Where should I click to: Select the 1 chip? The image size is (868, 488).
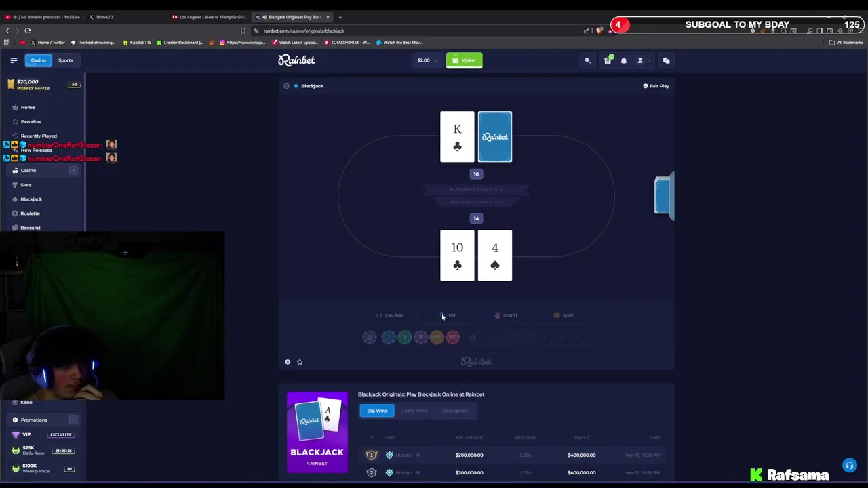389,337
